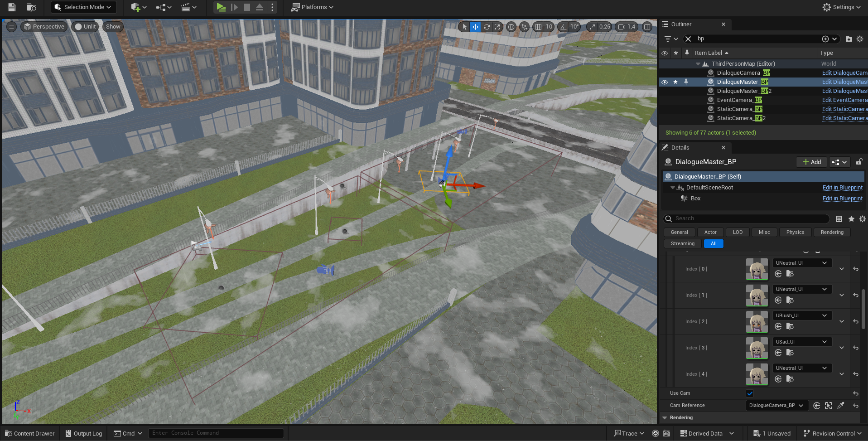This screenshot has width=868, height=441.
Task: Select the scale transform tool in viewport
Action: 497,27
